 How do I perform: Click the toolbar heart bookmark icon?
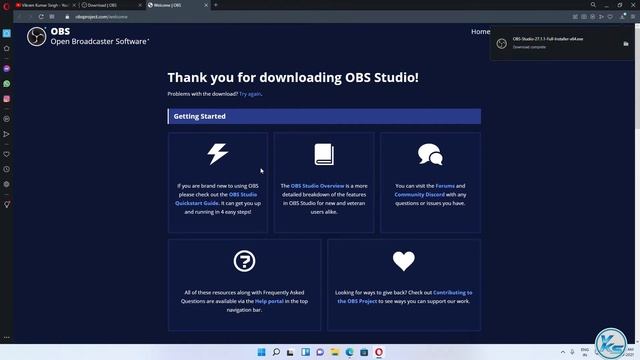click(x=610, y=17)
